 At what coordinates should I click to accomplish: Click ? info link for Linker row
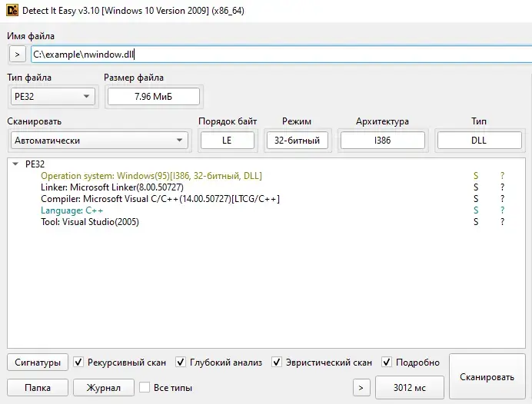click(503, 187)
